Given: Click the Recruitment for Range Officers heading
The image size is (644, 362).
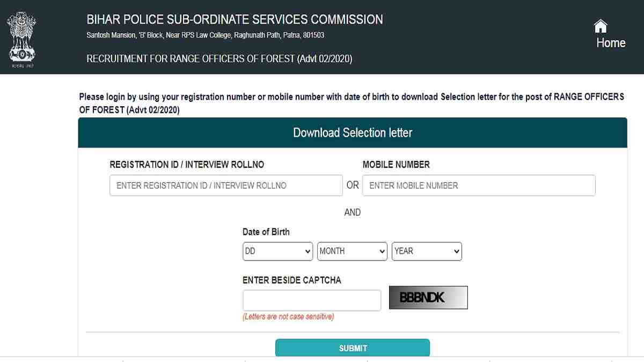Looking at the screenshot, I should [x=219, y=59].
